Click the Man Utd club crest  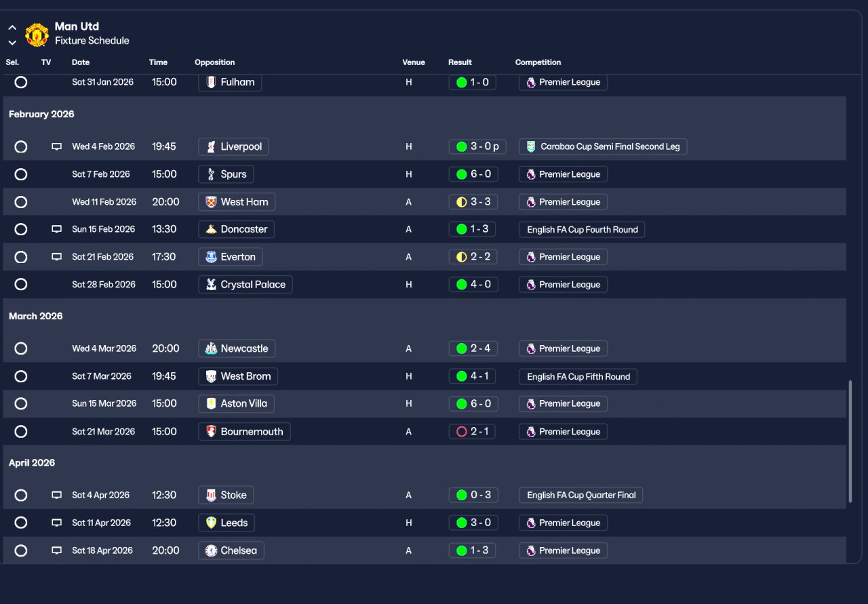pos(37,34)
